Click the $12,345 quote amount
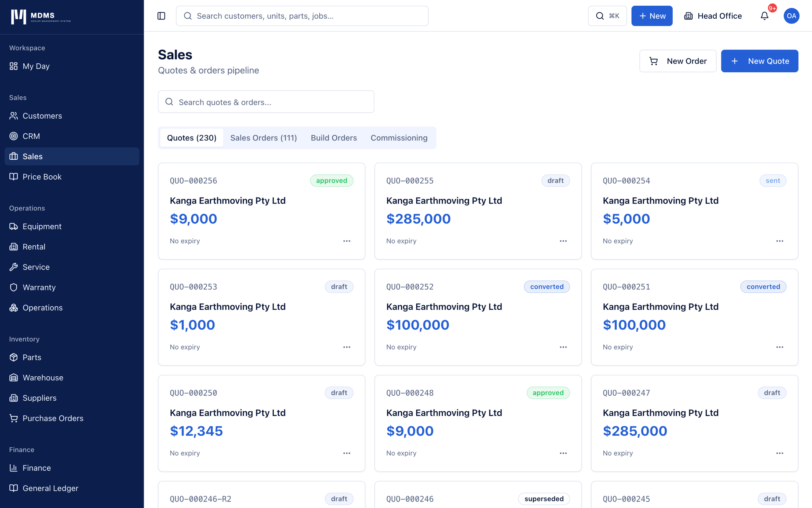The height and width of the screenshot is (508, 812). click(x=197, y=431)
